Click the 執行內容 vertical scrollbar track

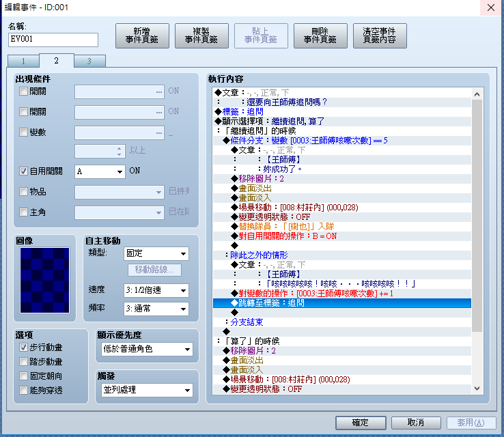click(477, 358)
